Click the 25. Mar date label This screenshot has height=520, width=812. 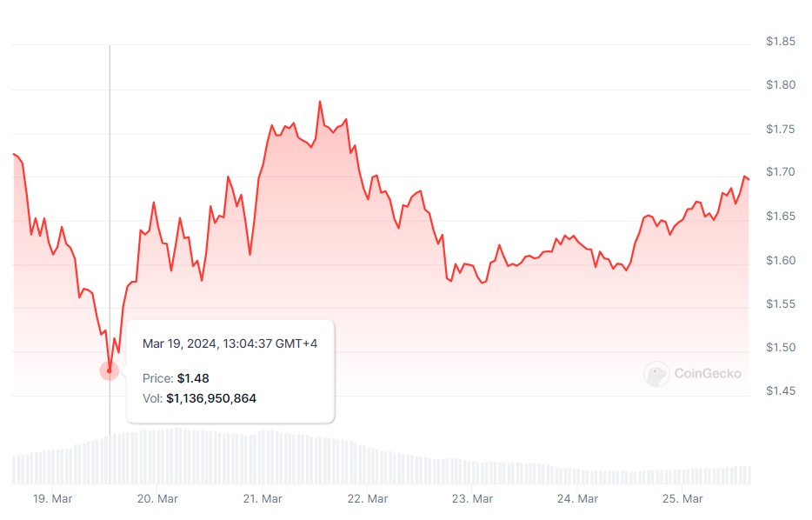[x=682, y=499]
